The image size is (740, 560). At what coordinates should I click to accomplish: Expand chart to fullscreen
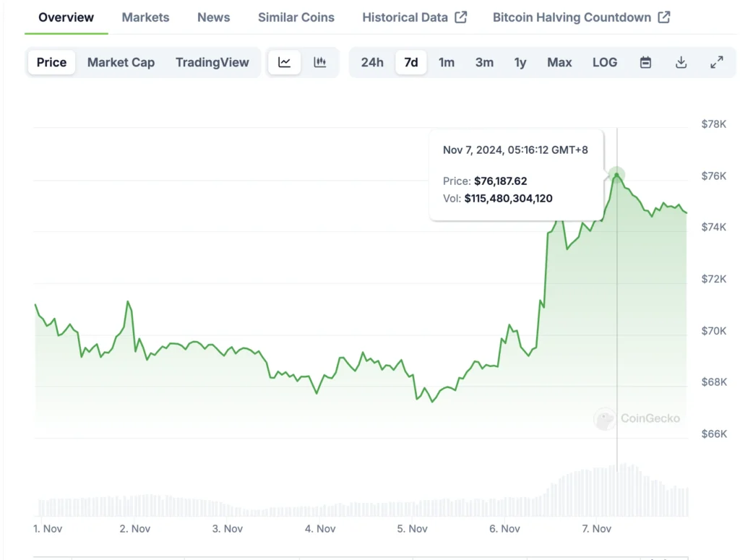[x=716, y=62]
